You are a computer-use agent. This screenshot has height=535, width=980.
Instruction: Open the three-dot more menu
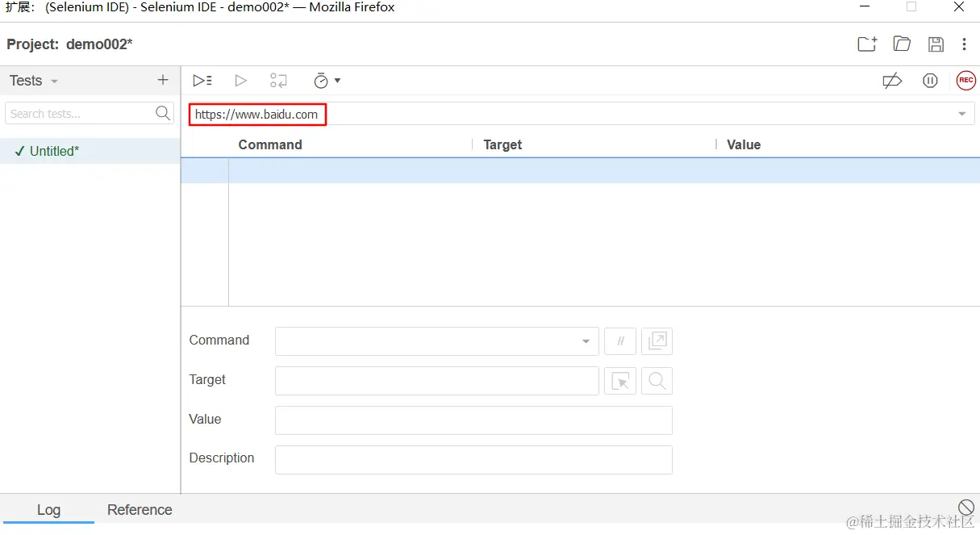(x=964, y=44)
